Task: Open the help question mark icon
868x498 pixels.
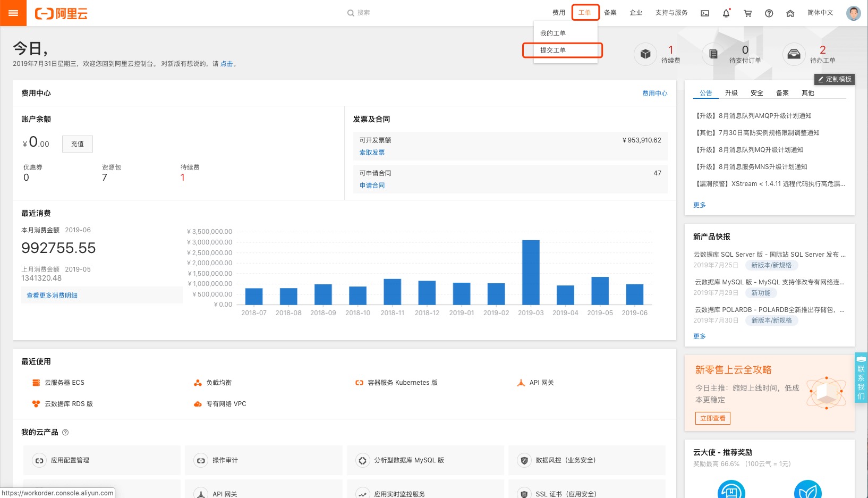Action: click(769, 13)
